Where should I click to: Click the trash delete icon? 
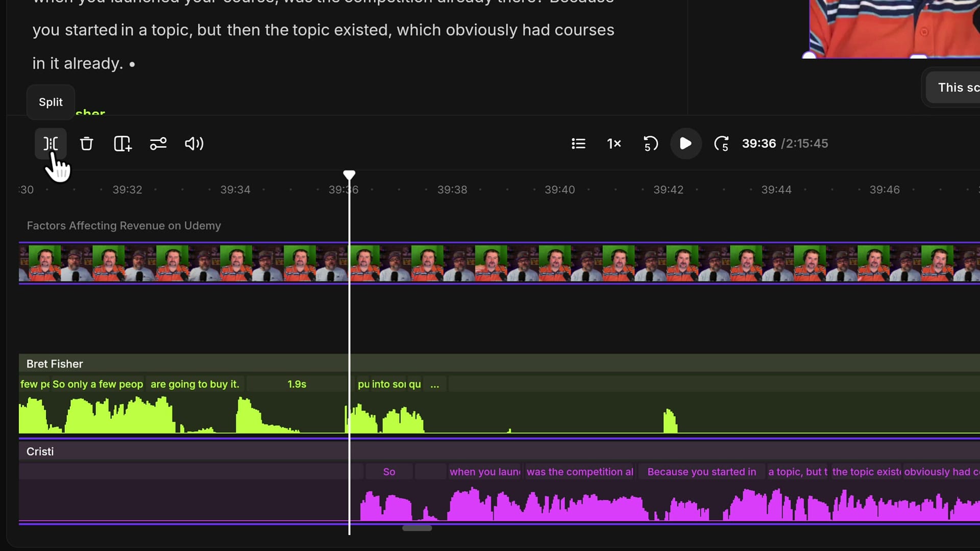pos(86,144)
